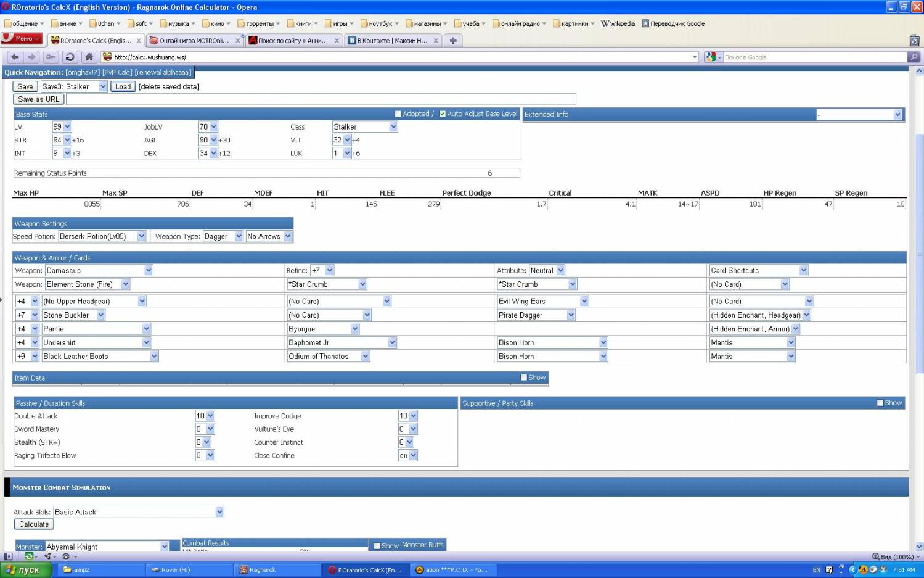
Task: Open the музыка bookmarks menu
Action: 178,23
